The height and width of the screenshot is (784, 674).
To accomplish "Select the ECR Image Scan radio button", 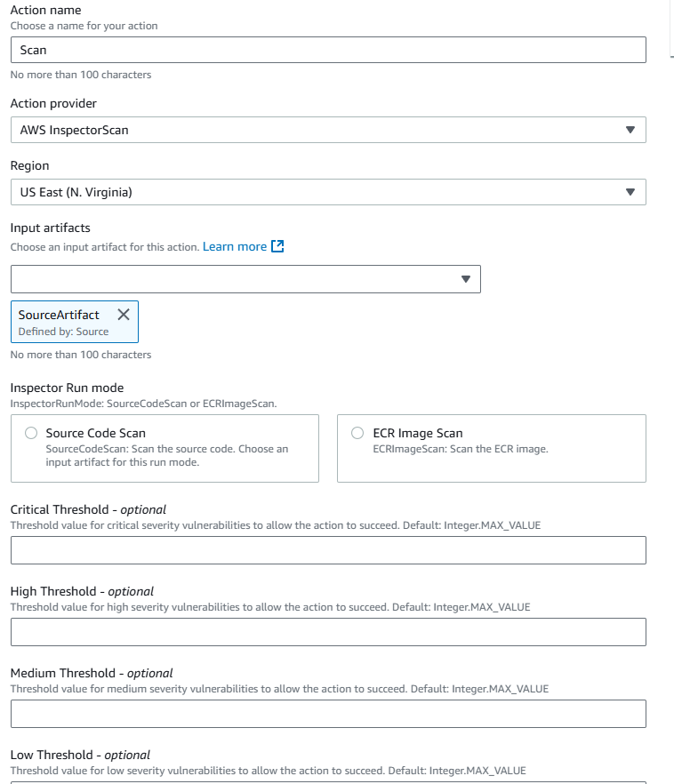I will pos(357,432).
